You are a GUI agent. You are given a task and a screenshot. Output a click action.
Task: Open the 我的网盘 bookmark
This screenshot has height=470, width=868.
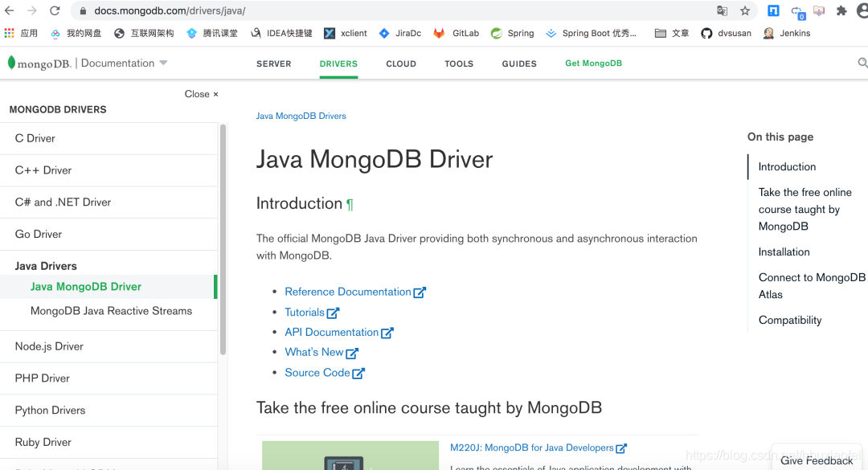point(76,33)
